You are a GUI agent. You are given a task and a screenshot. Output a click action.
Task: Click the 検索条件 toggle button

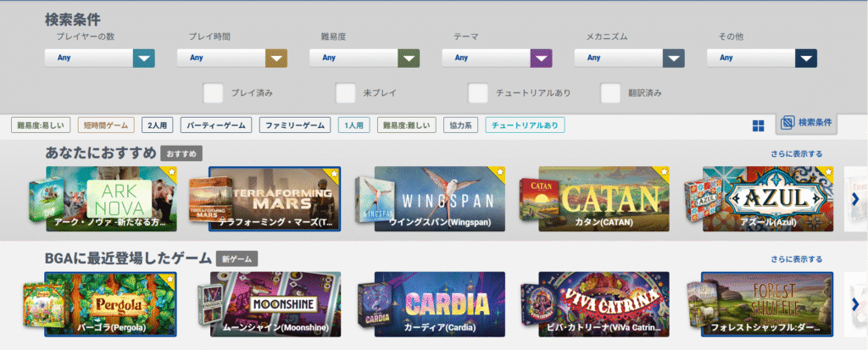[x=807, y=124]
